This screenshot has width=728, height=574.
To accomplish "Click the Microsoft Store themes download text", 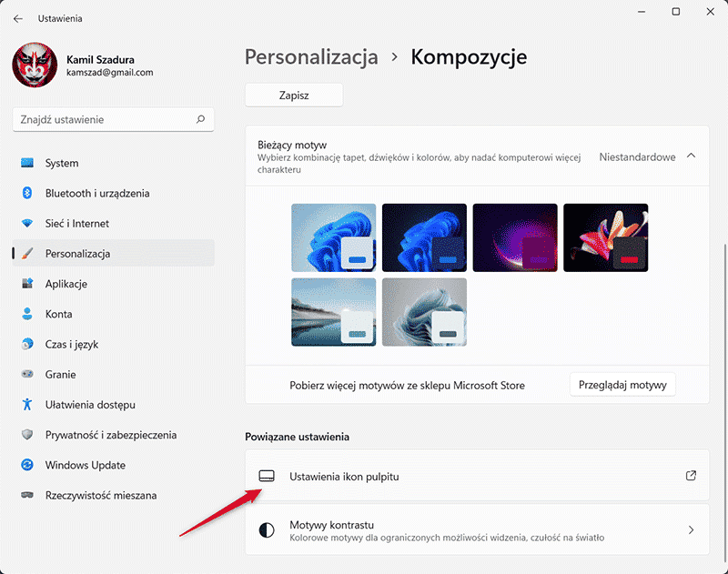I will (x=407, y=385).
